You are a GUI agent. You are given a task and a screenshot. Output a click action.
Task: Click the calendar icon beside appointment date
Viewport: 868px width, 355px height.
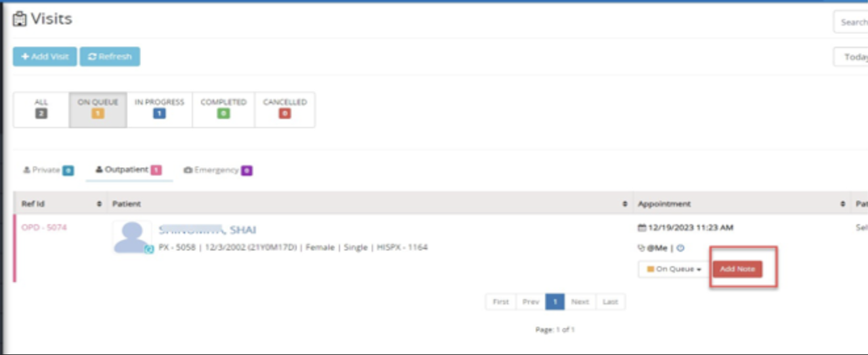coord(642,228)
